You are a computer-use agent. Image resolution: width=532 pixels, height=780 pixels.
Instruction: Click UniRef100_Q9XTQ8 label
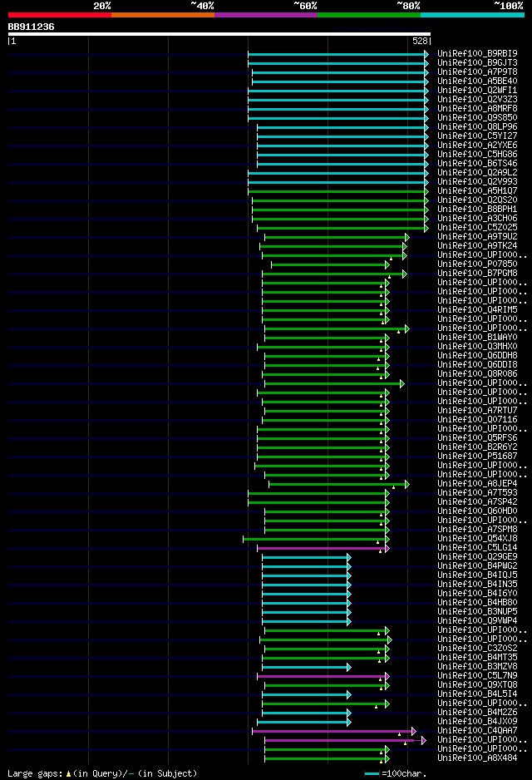tap(477, 684)
